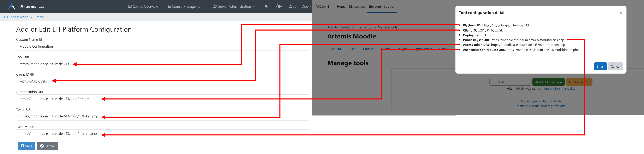Switch to the Plugins tab in Moodle

click(403, 49)
